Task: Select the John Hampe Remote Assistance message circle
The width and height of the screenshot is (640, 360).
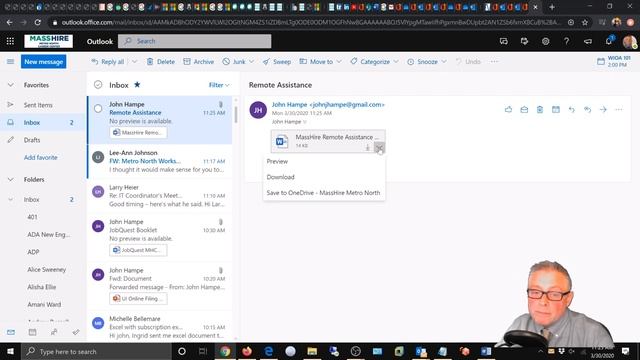Action: point(98,109)
